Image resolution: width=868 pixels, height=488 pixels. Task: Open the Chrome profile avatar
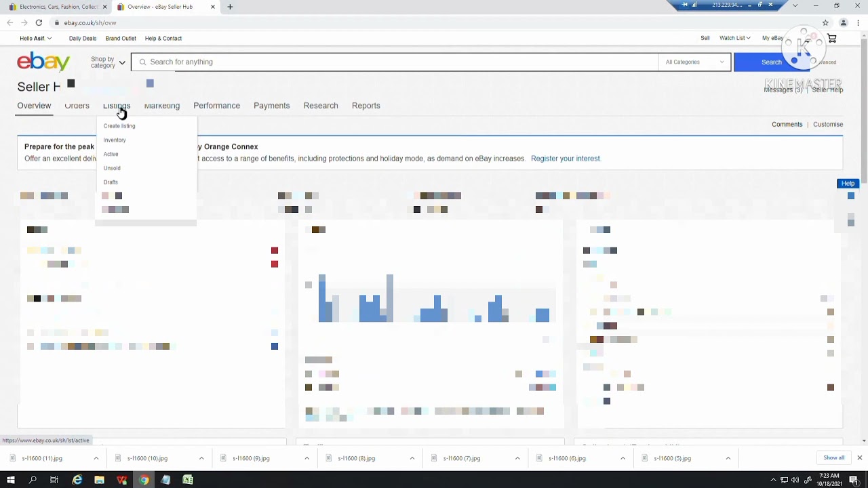844,22
